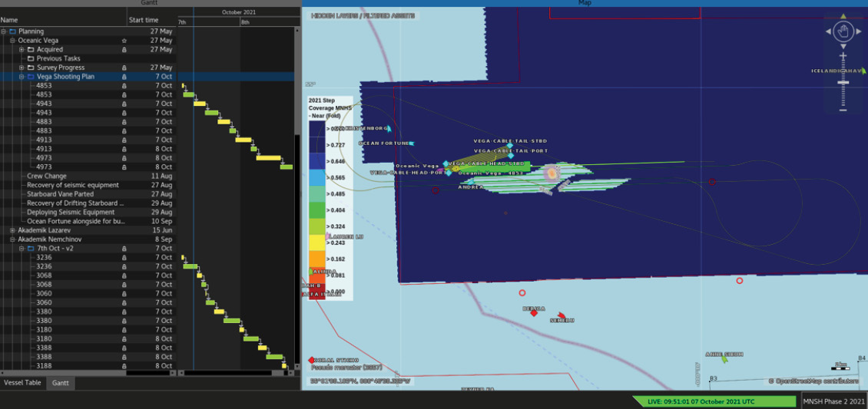Image resolution: width=868 pixels, height=409 pixels.
Task: Select the VEGA-CABLE-TAIL-PORT diamond marker
Action: (511, 156)
